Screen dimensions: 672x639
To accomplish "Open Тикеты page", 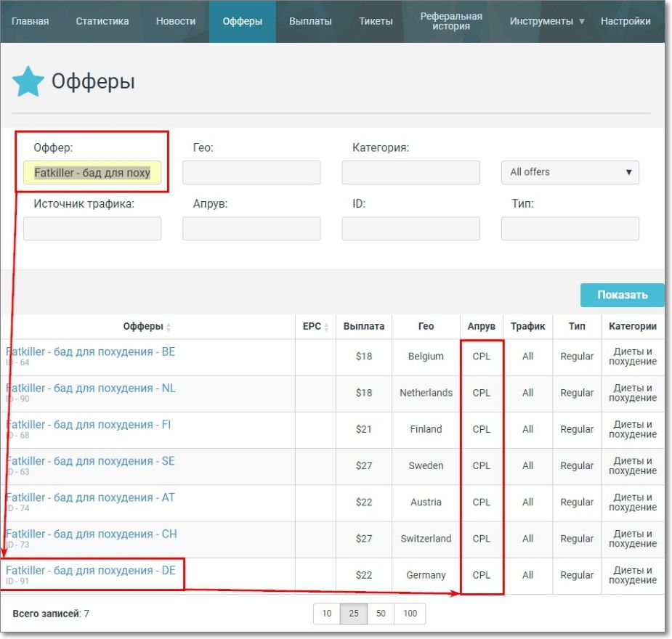I will pos(376,21).
